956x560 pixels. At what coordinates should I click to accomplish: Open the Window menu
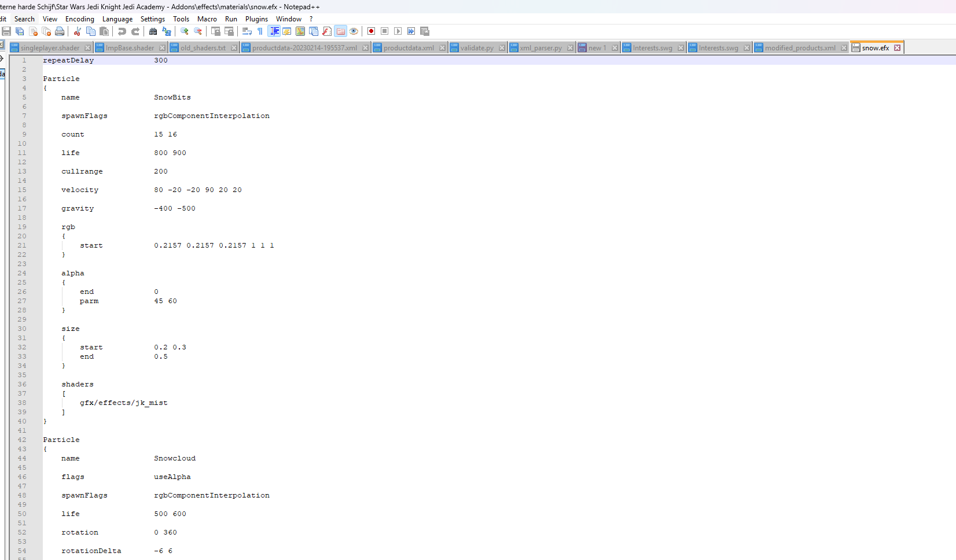(x=289, y=19)
